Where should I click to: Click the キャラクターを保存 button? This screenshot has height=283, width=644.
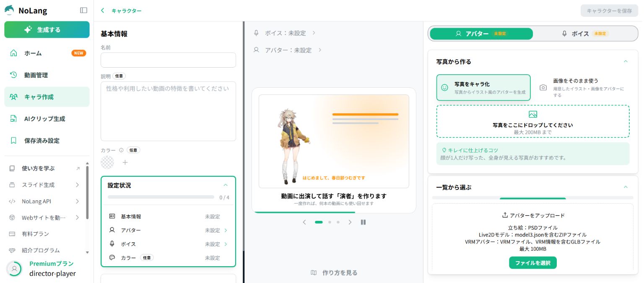pos(609,11)
